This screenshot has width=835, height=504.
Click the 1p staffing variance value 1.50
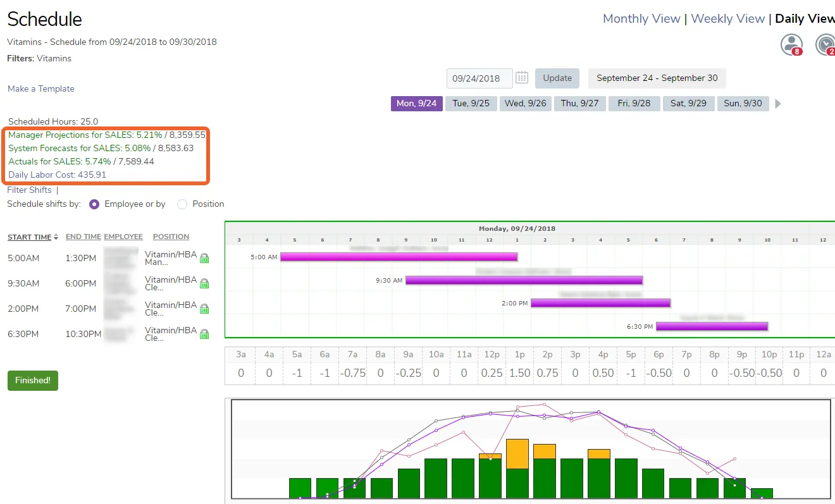tap(519, 373)
